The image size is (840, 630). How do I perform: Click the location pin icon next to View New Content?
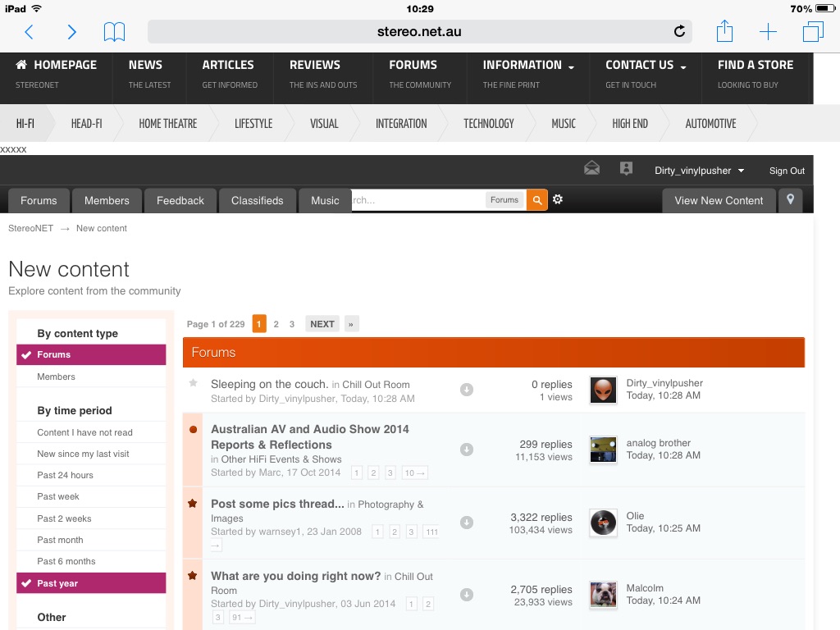point(790,200)
